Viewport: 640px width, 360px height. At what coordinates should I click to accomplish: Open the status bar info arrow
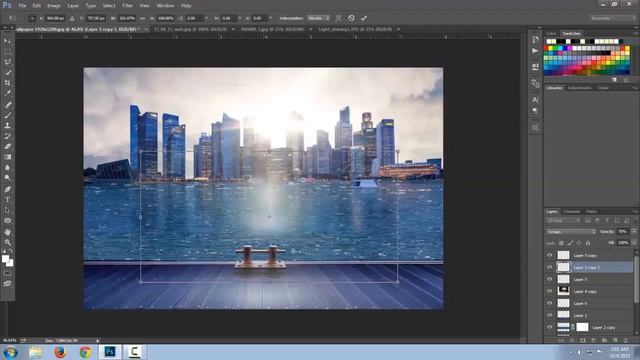pyautogui.click(x=98, y=340)
